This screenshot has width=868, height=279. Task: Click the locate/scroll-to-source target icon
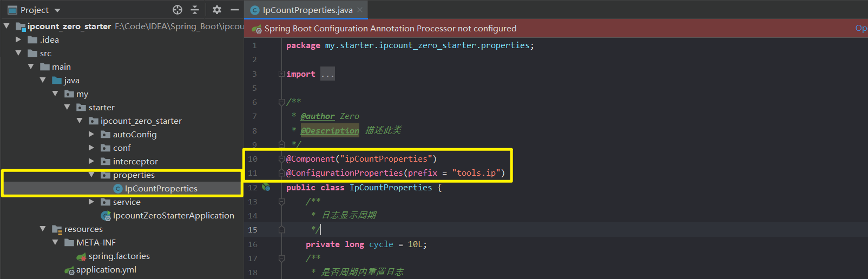[x=177, y=10]
